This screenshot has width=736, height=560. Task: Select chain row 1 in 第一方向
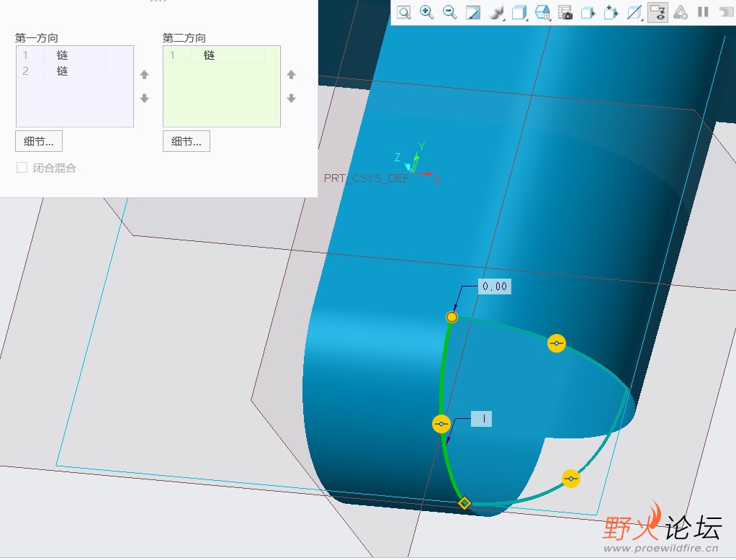coord(61,55)
